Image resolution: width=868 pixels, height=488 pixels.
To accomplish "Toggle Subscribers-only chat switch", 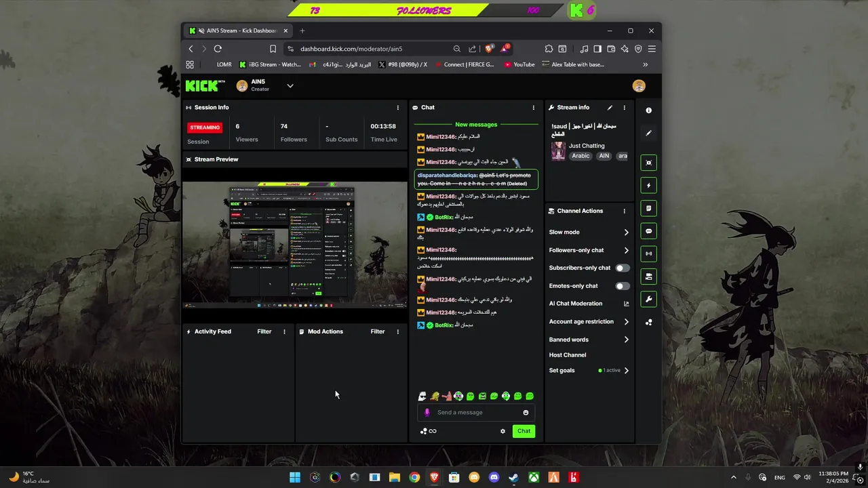I will pos(622,268).
